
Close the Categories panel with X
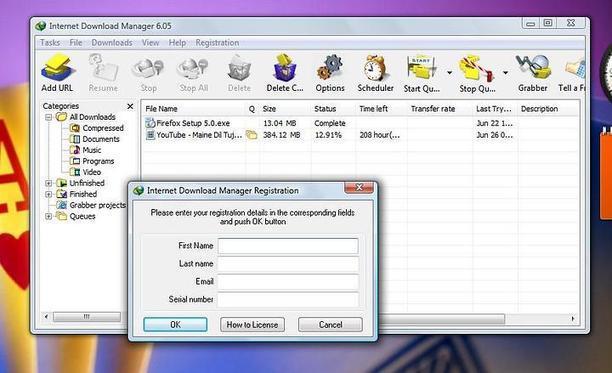tap(130, 106)
